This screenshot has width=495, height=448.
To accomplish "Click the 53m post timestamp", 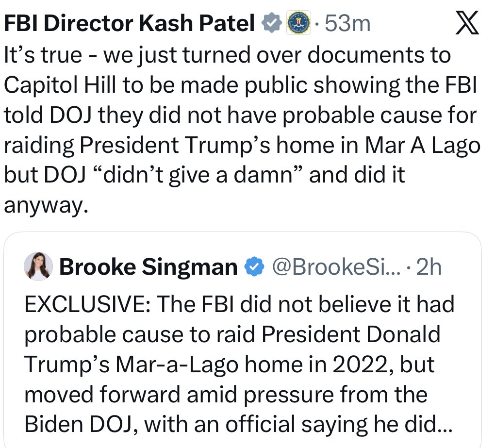I will 347,23.
